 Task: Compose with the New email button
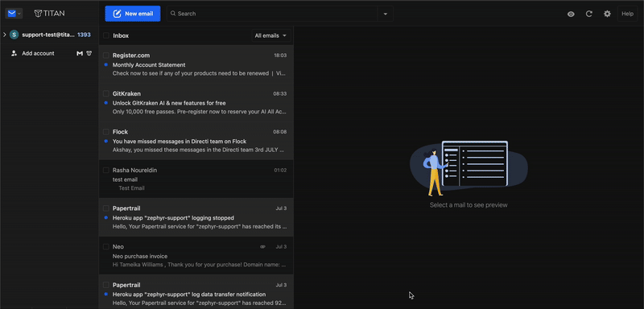pyautogui.click(x=133, y=14)
